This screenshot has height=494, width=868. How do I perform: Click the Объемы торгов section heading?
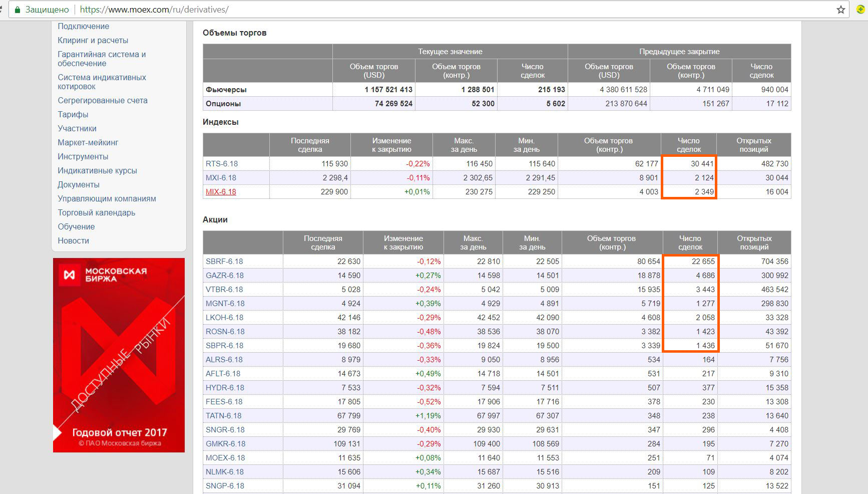click(234, 33)
